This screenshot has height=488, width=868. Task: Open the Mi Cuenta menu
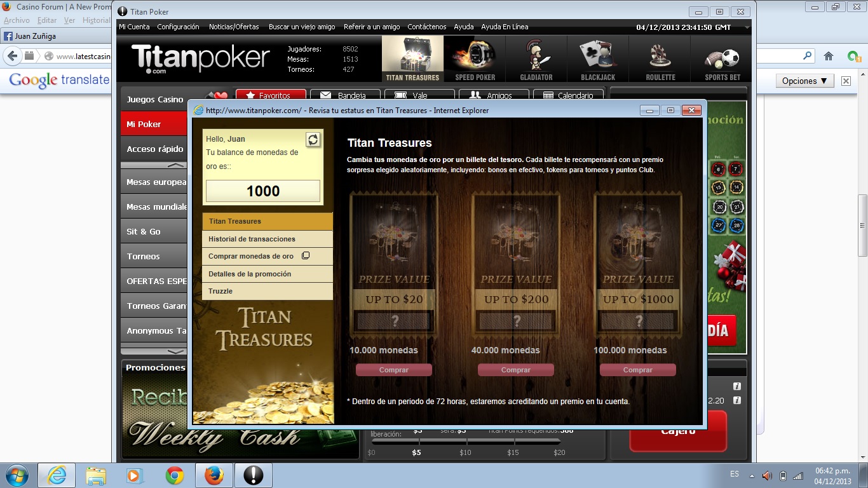134,27
